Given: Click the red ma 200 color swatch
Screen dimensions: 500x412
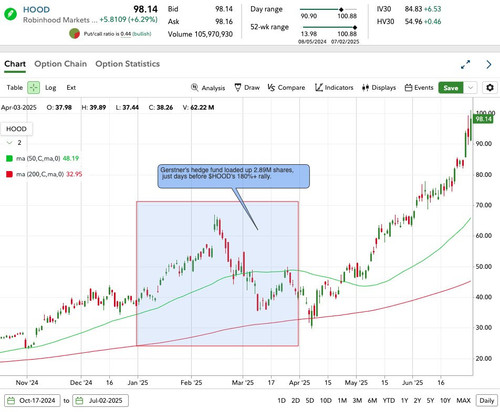Looking at the screenshot, I should 9,174.
